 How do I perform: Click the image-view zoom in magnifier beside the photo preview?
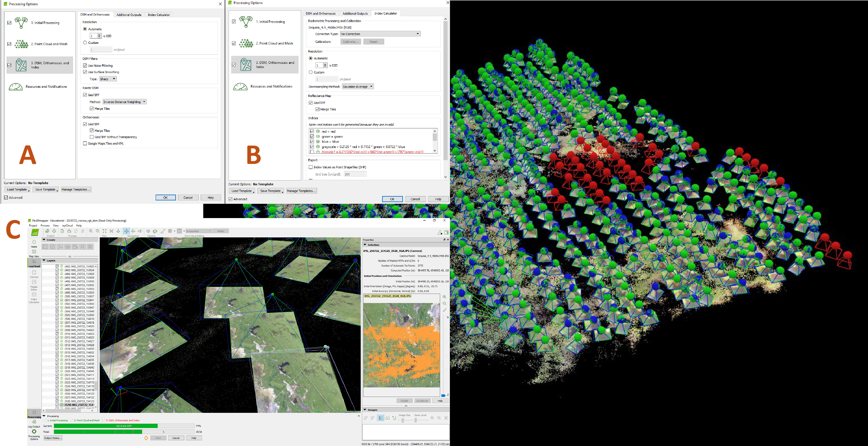(x=444, y=297)
